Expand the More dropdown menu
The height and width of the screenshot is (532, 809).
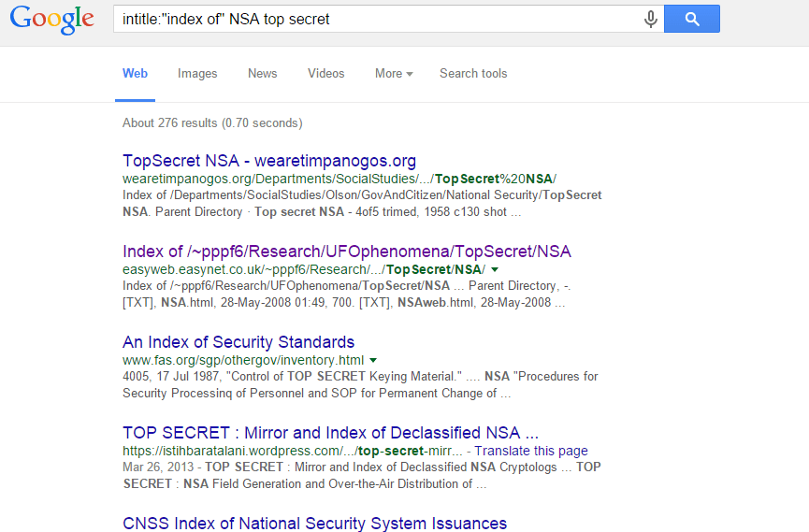click(394, 73)
